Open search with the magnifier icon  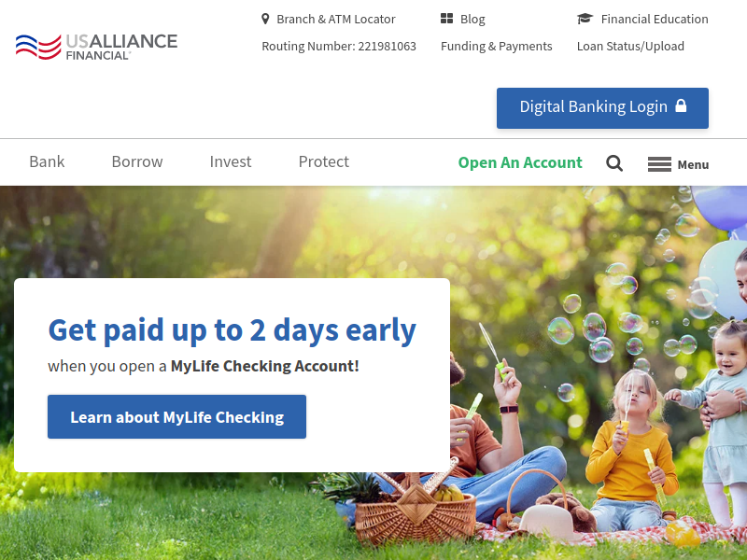click(614, 163)
